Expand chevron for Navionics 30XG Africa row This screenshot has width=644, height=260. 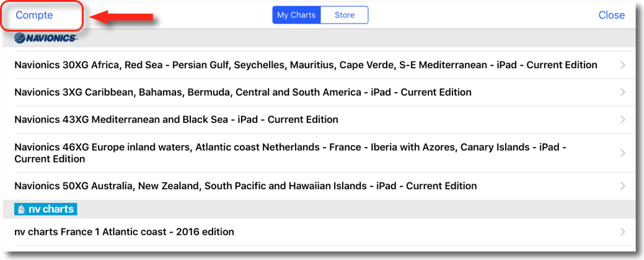[623, 65]
